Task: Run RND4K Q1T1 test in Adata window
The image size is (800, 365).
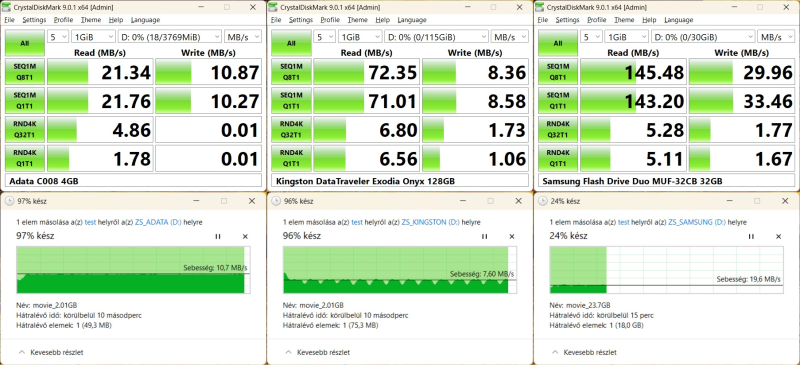Action: [24, 158]
